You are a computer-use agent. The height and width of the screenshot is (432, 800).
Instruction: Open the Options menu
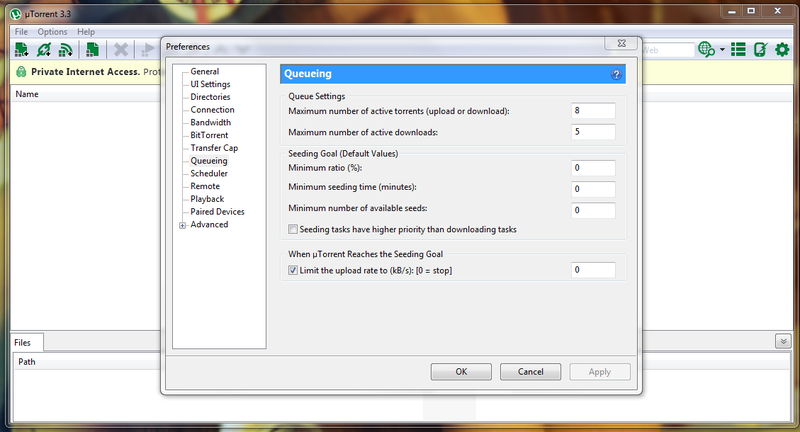coord(52,32)
